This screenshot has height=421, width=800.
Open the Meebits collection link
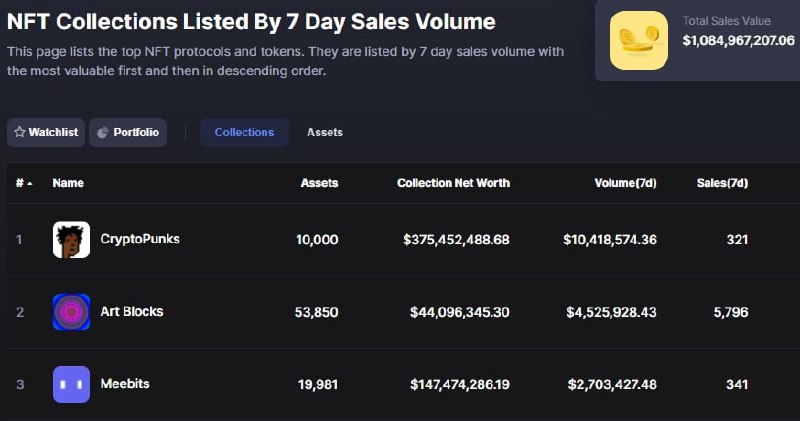click(125, 383)
